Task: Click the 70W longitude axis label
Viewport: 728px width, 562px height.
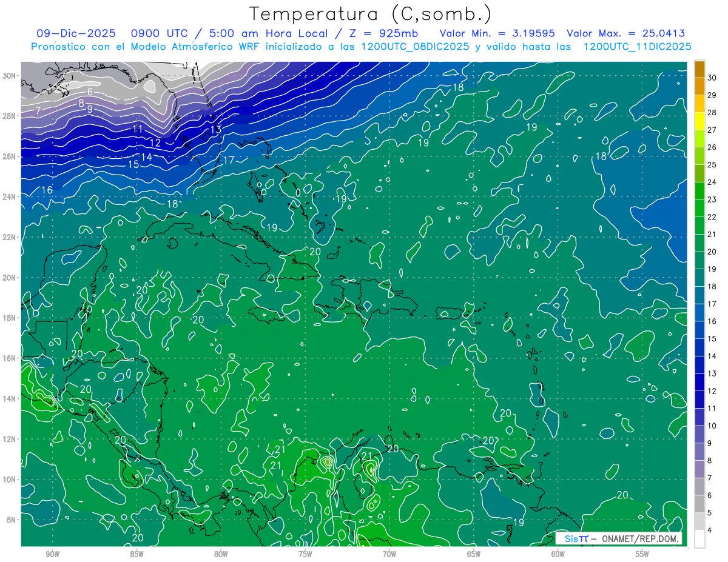Action: pos(389,554)
